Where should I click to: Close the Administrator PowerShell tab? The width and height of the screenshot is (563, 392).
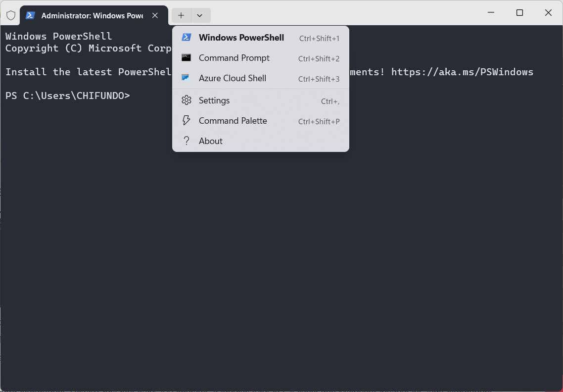[x=155, y=15]
